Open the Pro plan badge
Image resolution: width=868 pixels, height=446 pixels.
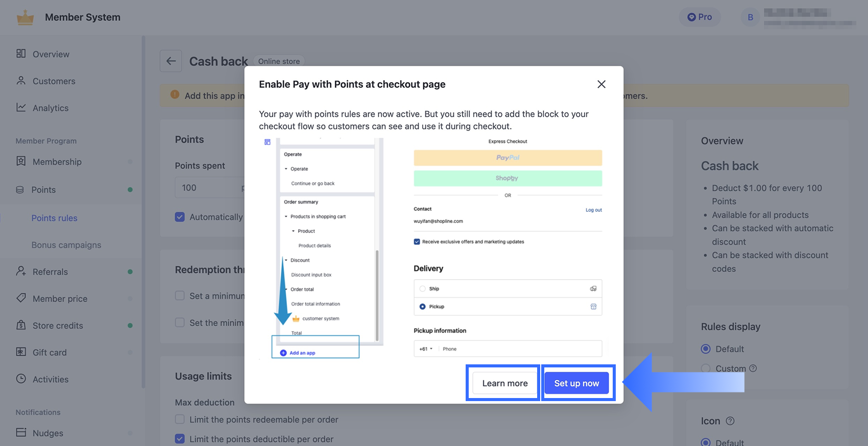700,17
